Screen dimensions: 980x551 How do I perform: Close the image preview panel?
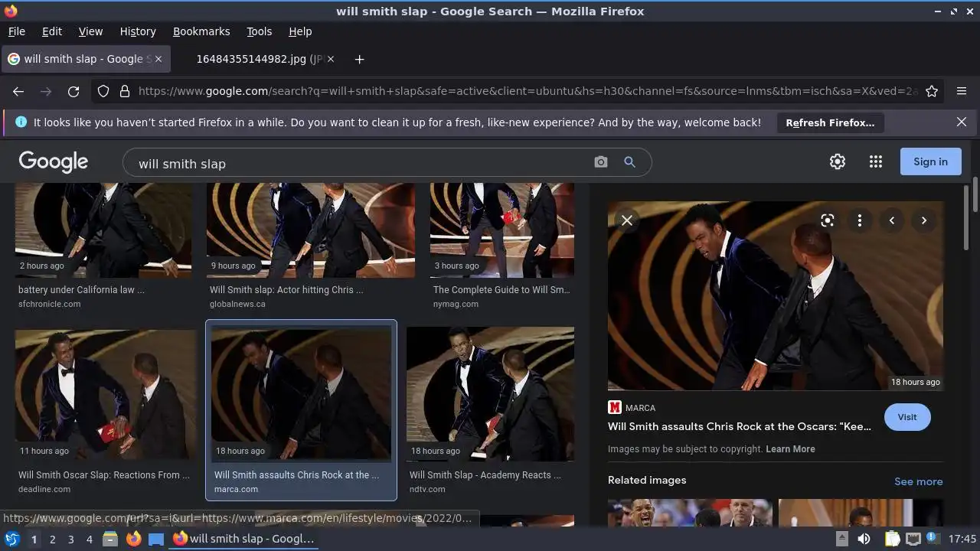click(x=626, y=220)
